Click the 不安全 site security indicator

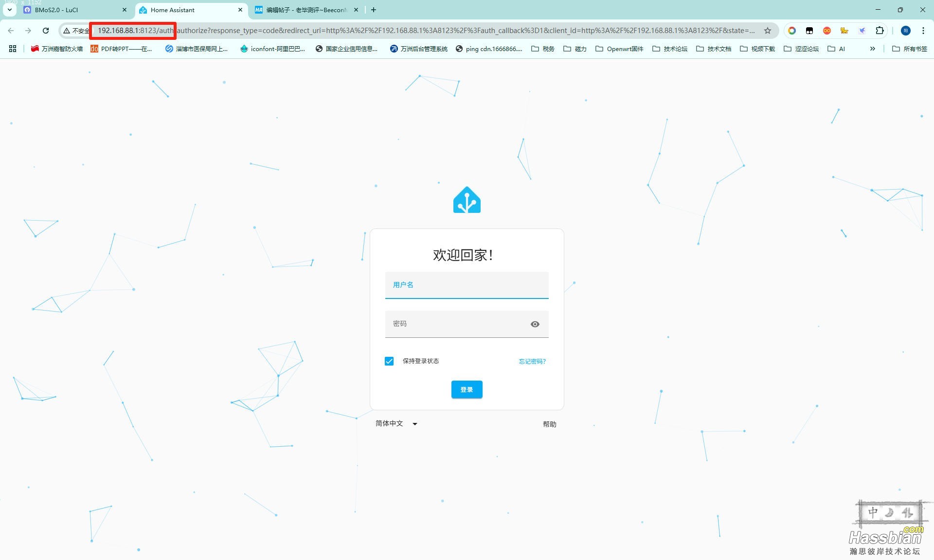[76, 31]
